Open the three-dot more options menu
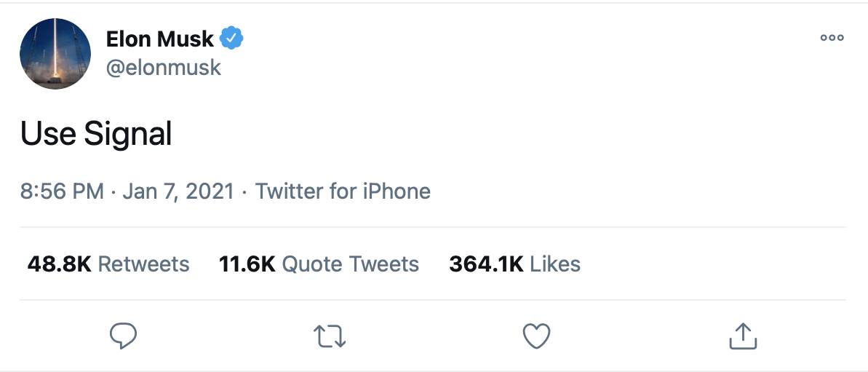Image resolution: width=868 pixels, height=372 pixels. (x=832, y=38)
